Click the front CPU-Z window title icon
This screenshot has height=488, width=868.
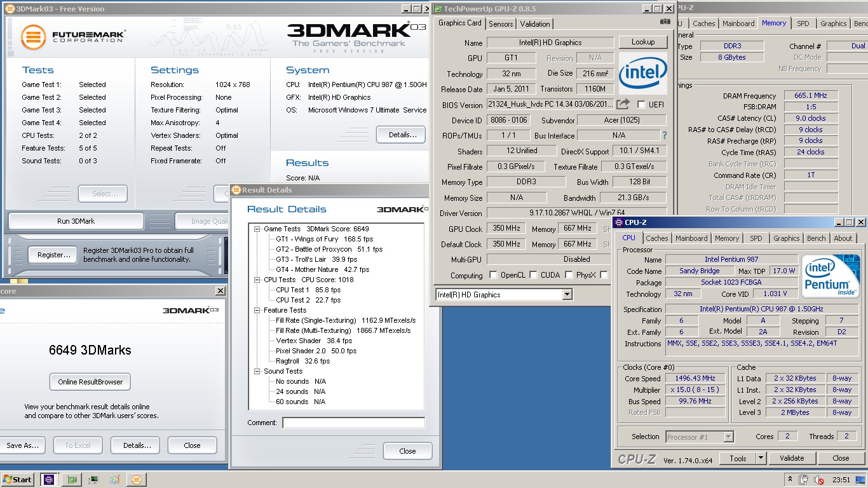click(x=618, y=222)
